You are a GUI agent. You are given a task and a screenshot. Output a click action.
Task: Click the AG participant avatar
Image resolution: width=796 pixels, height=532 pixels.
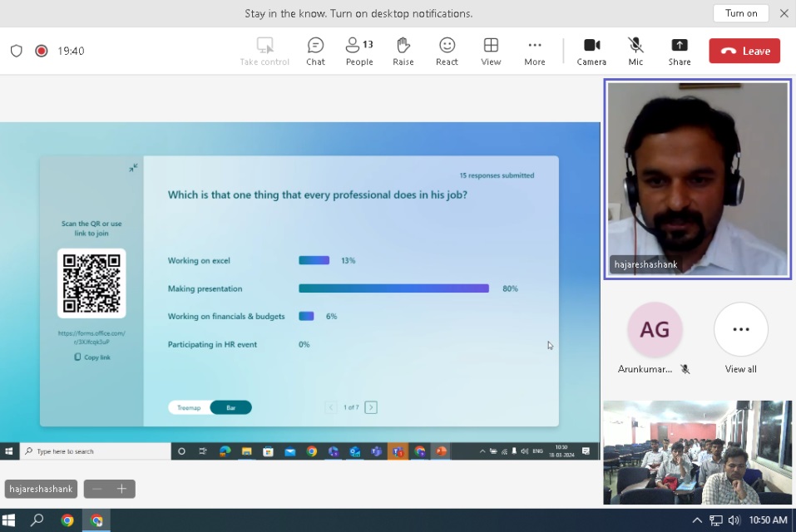(x=655, y=330)
